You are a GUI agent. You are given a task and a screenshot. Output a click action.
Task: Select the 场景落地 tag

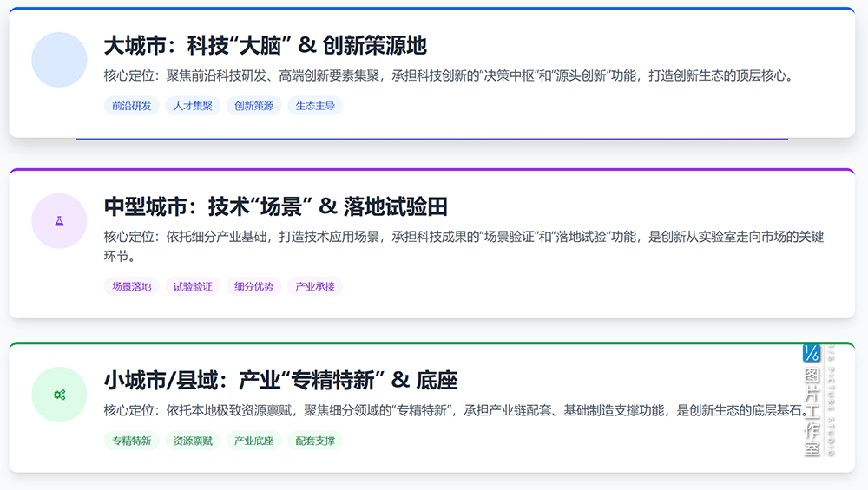(131, 286)
